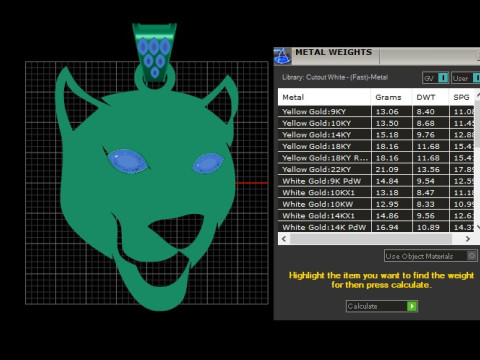Click the 21.09 grams value

point(387,169)
